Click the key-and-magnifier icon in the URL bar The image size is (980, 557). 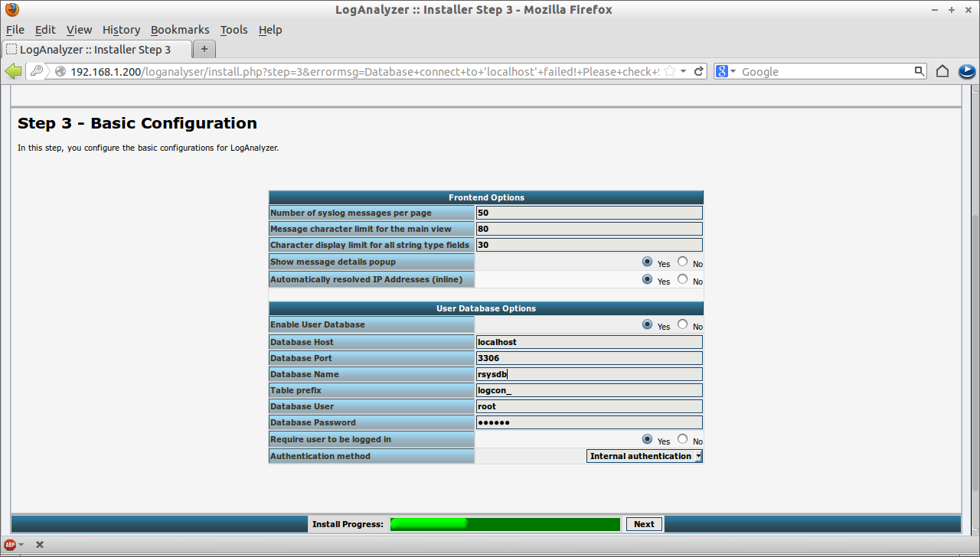pos(37,71)
